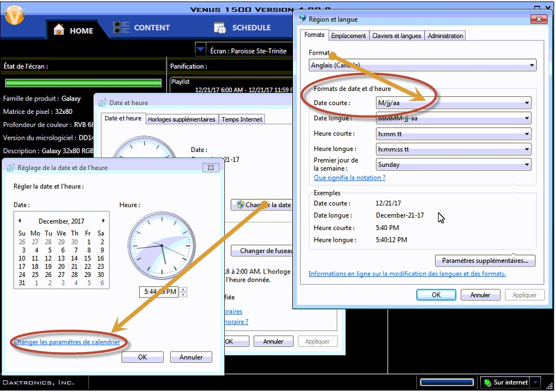This screenshot has height=392, width=556.
Task: Open the SCHEDULE calendar icon
Action: (220, 28)
